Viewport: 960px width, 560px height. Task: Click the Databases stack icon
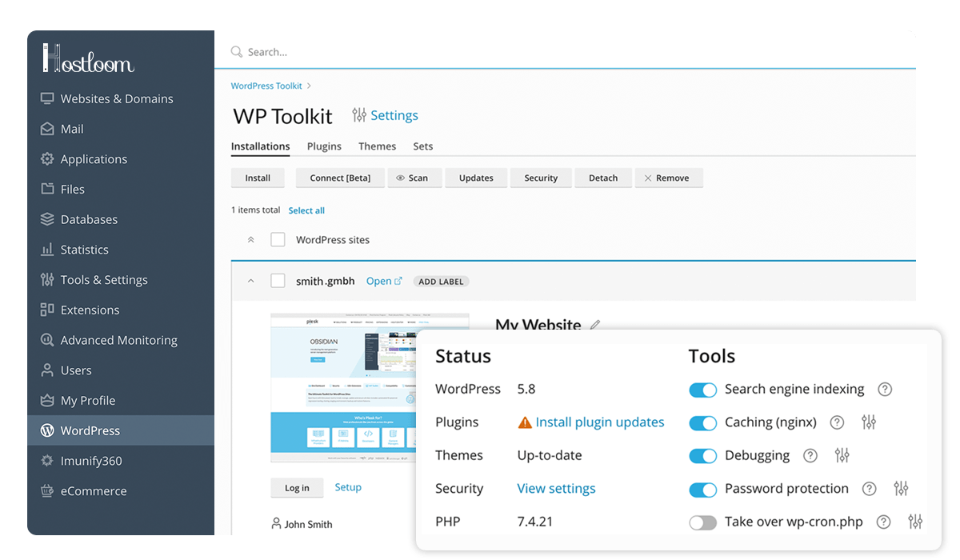point(47,219)
